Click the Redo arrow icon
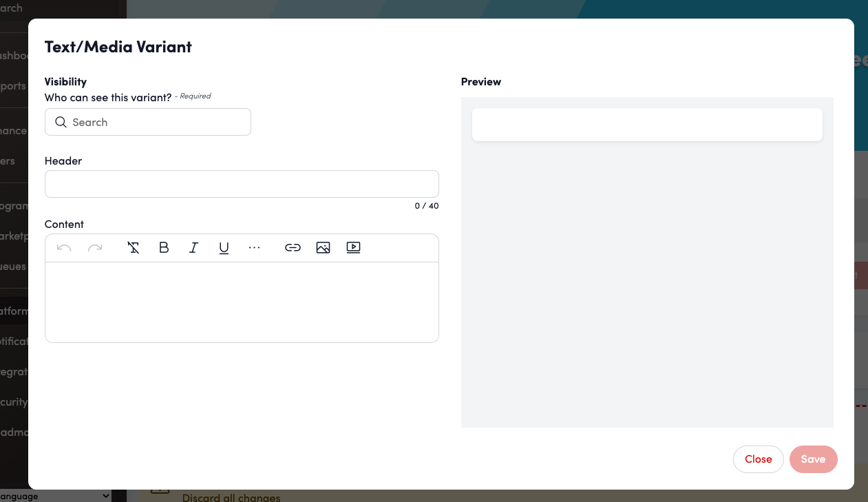 tap(95, 248)
